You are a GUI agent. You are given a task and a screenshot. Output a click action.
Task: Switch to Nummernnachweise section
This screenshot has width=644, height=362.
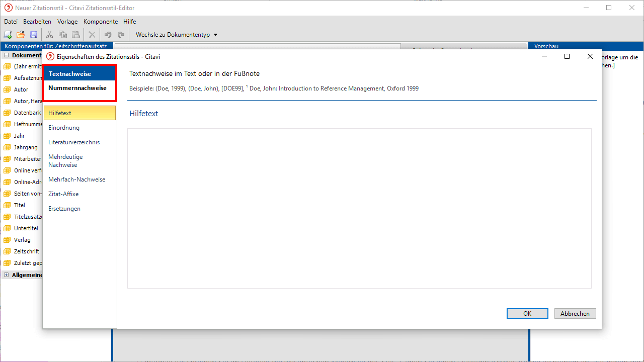(77, 88)
